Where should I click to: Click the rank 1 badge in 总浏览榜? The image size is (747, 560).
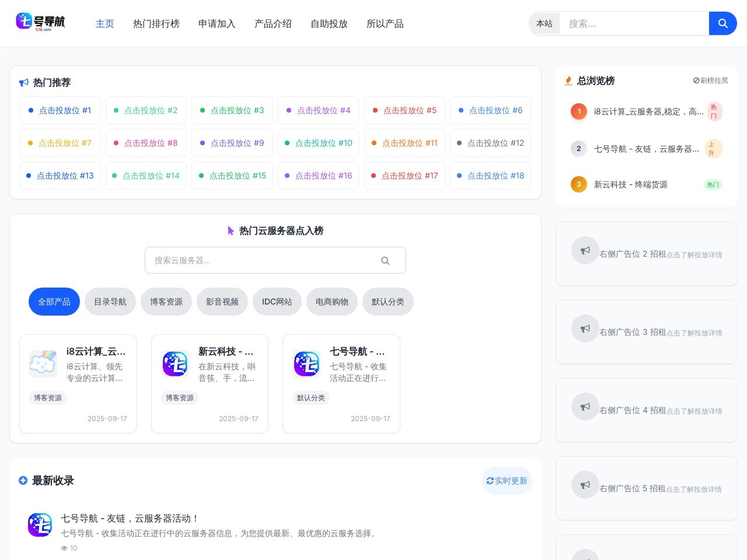[x=579, y=111]
